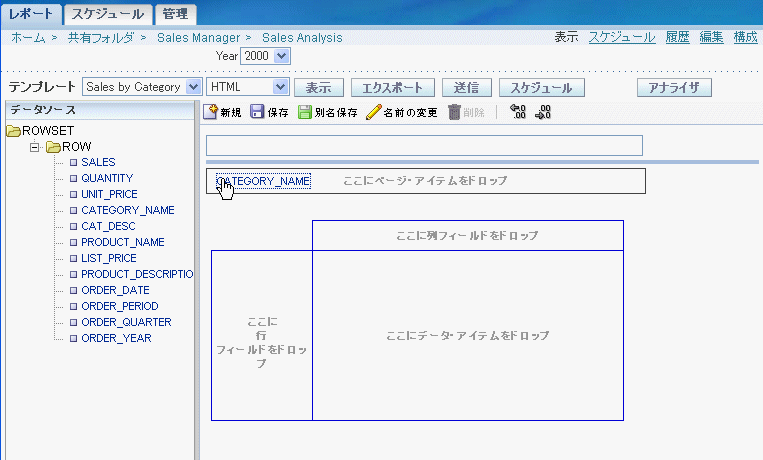Select the LIST_PRICE field
Image resolution: width=763 pixels, height=460 pixels.
[x=109, y=258]
